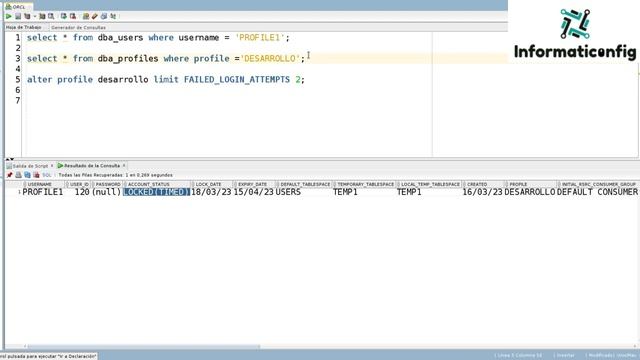Click the last worksheet toolbar icon
Screen dimensions: 640x360
coord(113,16)
